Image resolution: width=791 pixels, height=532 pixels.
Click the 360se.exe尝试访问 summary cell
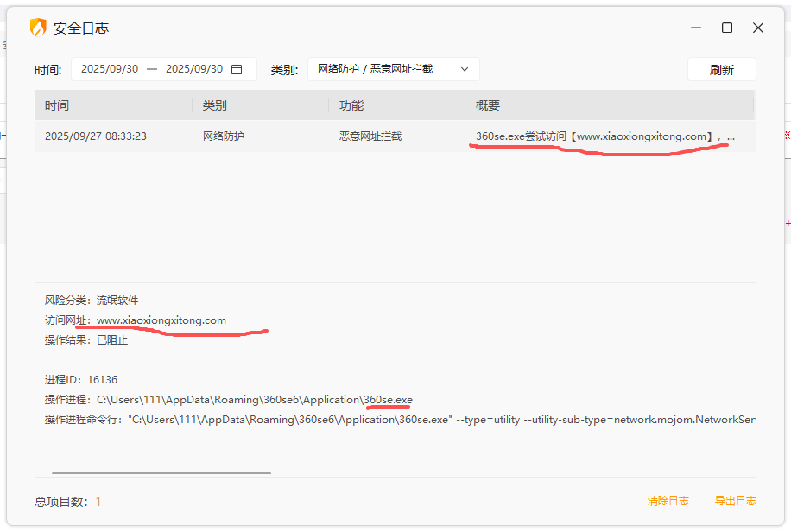click(x=604, y=136)
